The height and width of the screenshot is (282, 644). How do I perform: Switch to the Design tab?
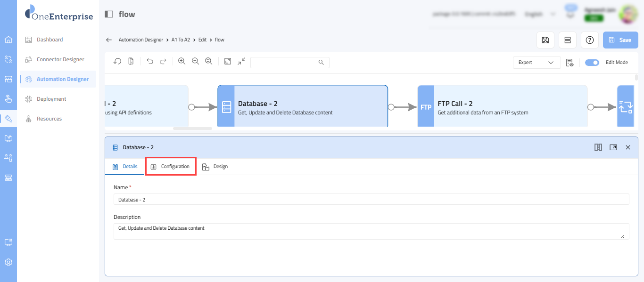pos(215,167)
